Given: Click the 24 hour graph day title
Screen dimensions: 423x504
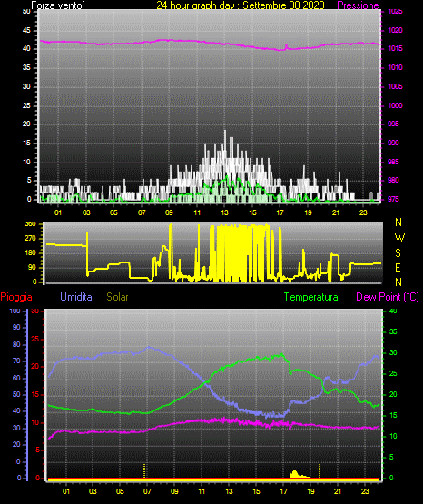Looking at the screenshot, I should click(x=241, y=5).
